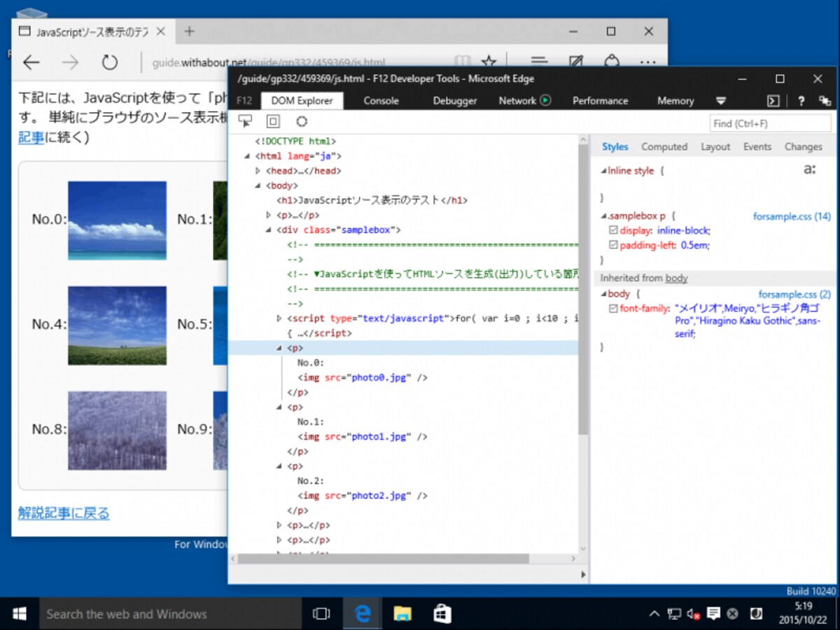
Task: Switch to the Console tab
Action: click(x=381, y=101)
